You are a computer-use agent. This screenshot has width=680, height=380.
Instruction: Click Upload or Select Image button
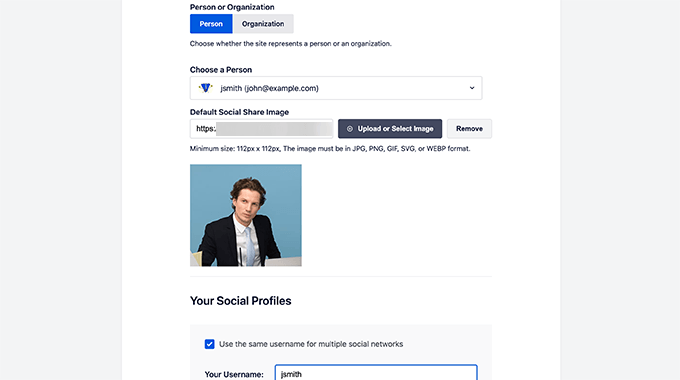point(390,129)
